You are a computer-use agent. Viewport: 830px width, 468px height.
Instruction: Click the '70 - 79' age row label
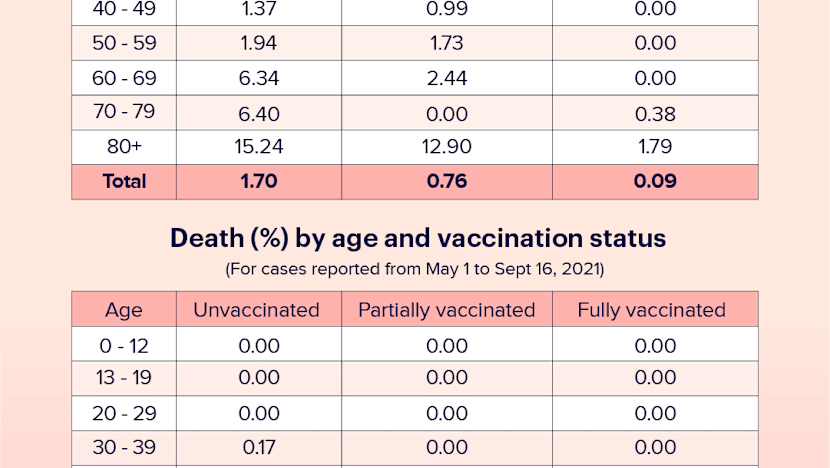(124, 113)
